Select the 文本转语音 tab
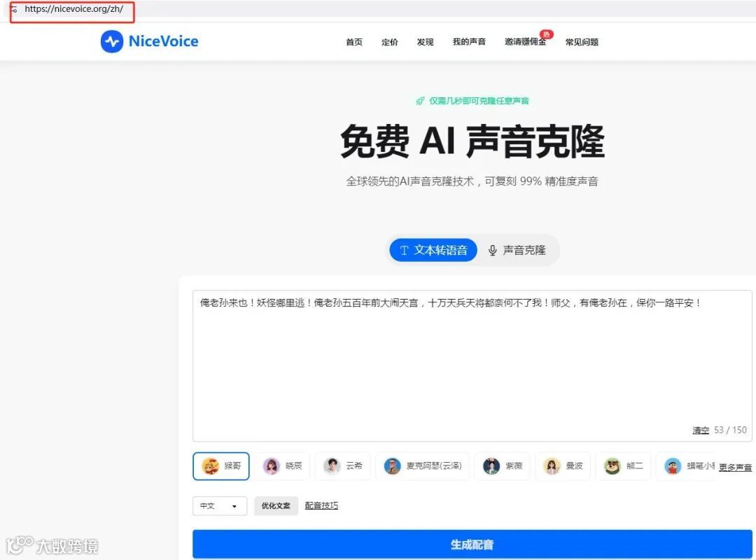 pos(433,250)
